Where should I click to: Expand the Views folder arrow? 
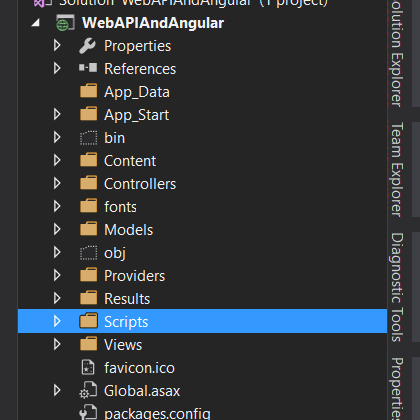(x=57, y=344)
